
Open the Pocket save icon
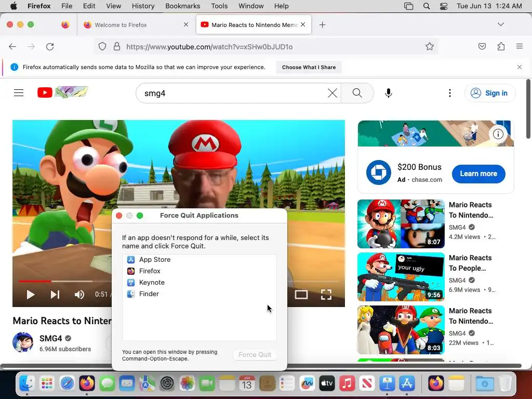tap(482, 46)
